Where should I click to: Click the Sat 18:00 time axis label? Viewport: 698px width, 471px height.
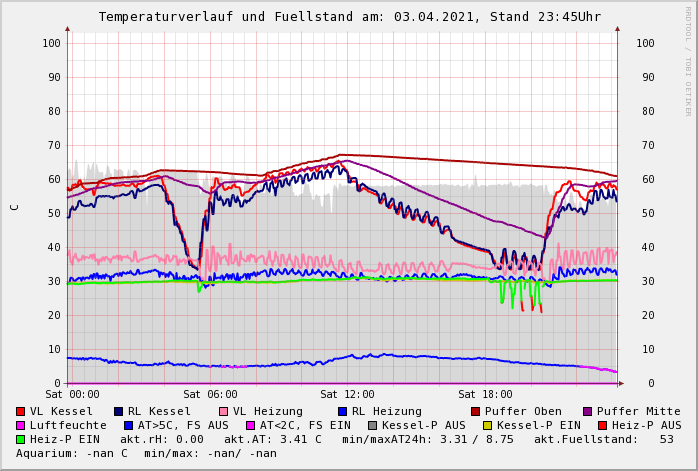tap(485, 395)
